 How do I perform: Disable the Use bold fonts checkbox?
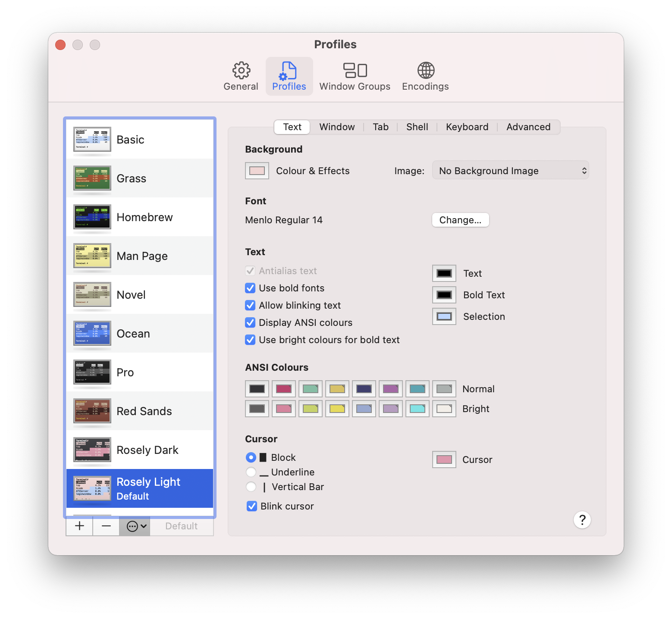click(250, 288)
